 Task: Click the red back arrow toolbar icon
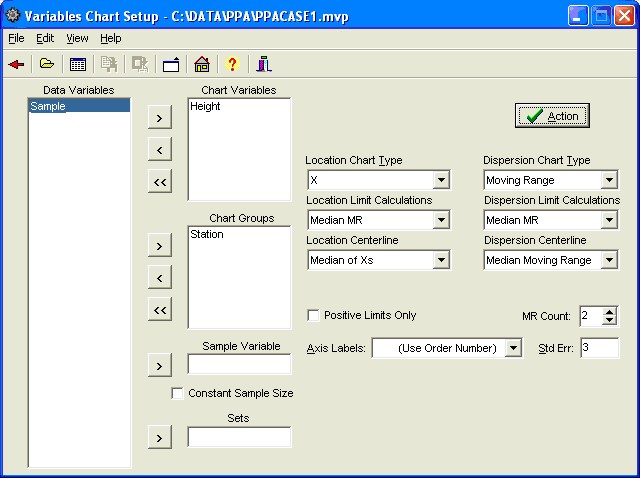tap(16, 64)
